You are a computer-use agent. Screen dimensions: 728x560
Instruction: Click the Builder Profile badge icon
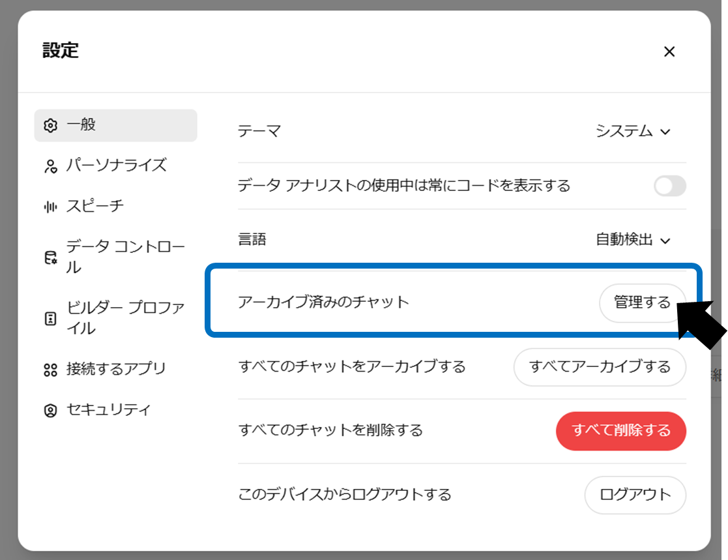50,318
